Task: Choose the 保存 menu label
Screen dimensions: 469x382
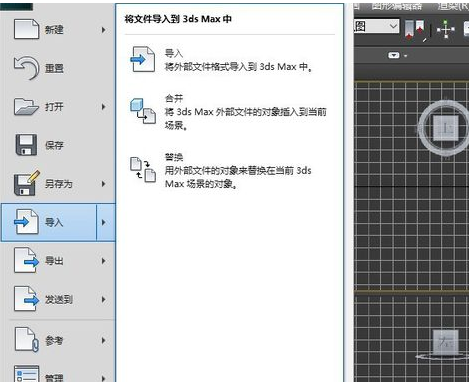Action: pos(54,145)
